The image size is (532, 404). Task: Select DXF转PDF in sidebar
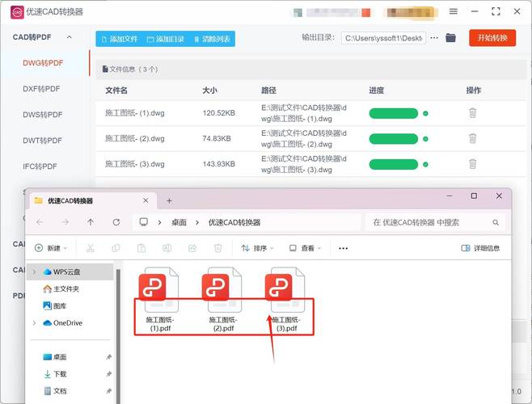(41, 89)
